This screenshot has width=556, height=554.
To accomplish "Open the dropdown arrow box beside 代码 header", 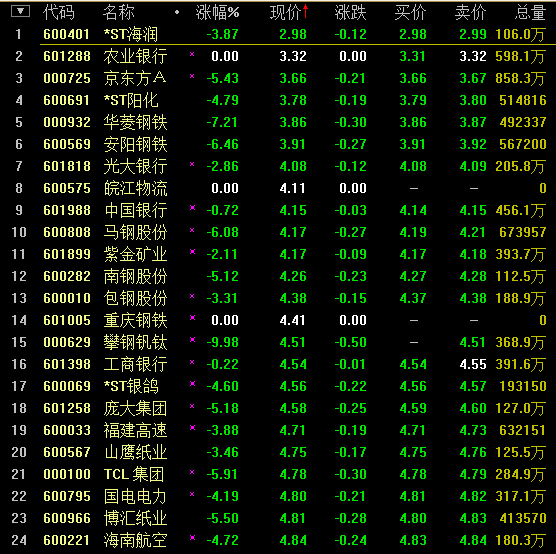I will 20,12.
